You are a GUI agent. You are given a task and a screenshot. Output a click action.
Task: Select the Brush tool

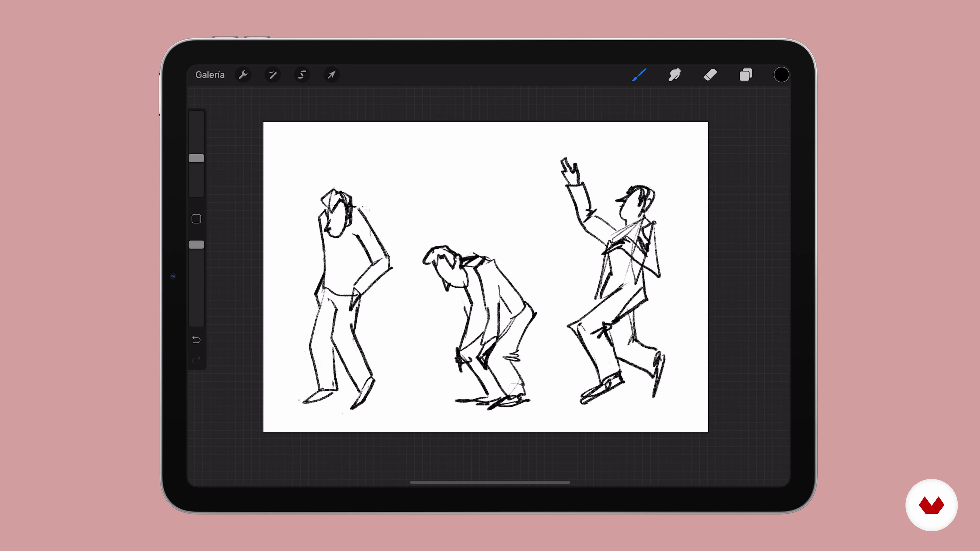pyautogui.click(x=639, y=75)
